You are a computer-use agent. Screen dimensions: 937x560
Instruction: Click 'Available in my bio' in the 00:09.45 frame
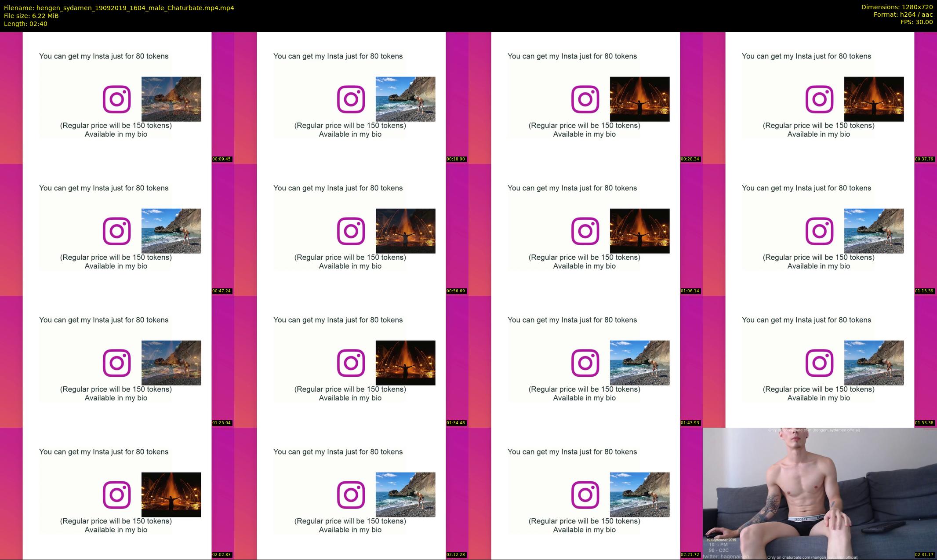pyautogui.click(x=116, y=135)
